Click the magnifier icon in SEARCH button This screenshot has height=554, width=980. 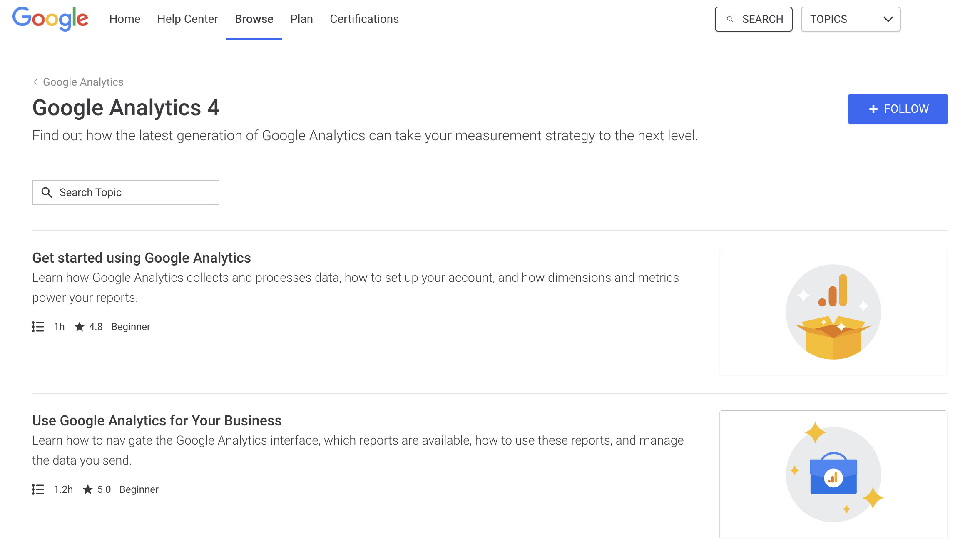point(730,19)
